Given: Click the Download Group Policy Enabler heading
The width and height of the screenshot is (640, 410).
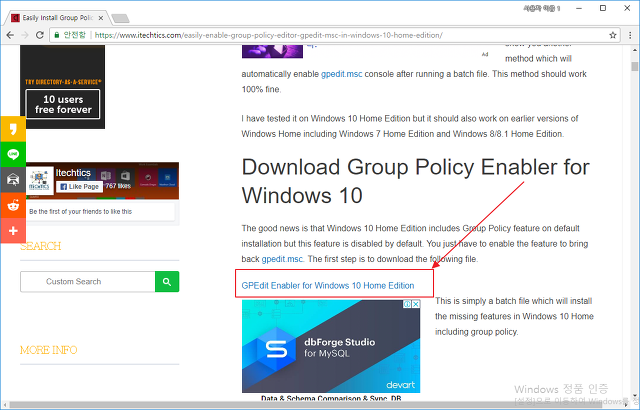Looking at the screenshot, I should (x=416, y=181).
